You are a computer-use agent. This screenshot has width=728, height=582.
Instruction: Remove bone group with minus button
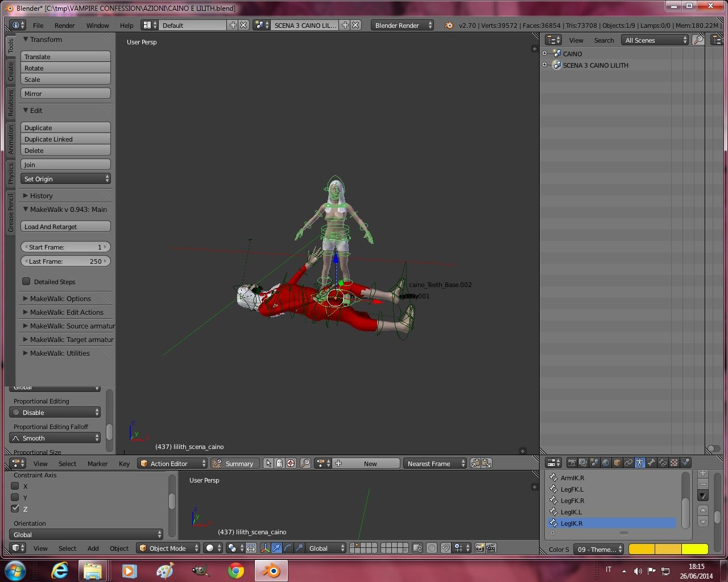703,484
